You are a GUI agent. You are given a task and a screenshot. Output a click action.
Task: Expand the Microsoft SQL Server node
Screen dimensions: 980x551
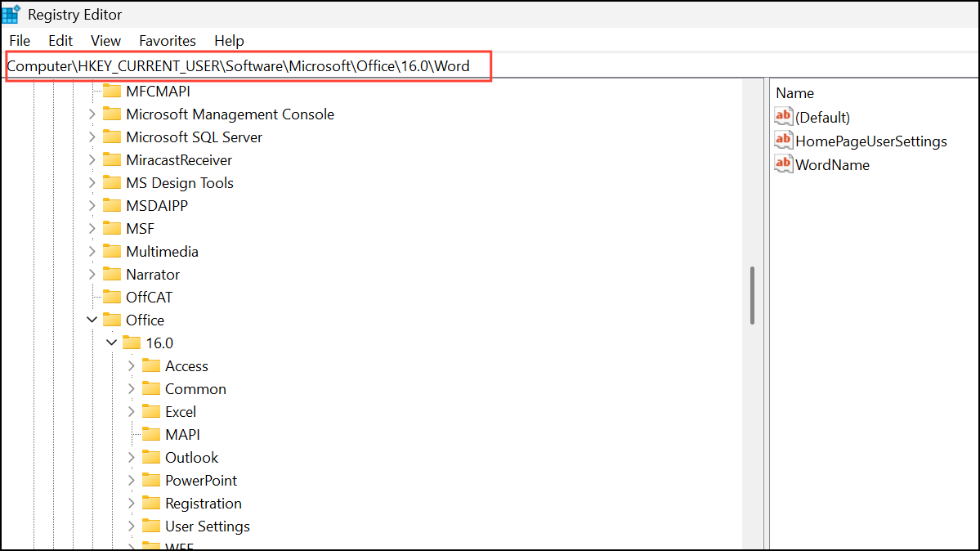click(x=92, y=137)
